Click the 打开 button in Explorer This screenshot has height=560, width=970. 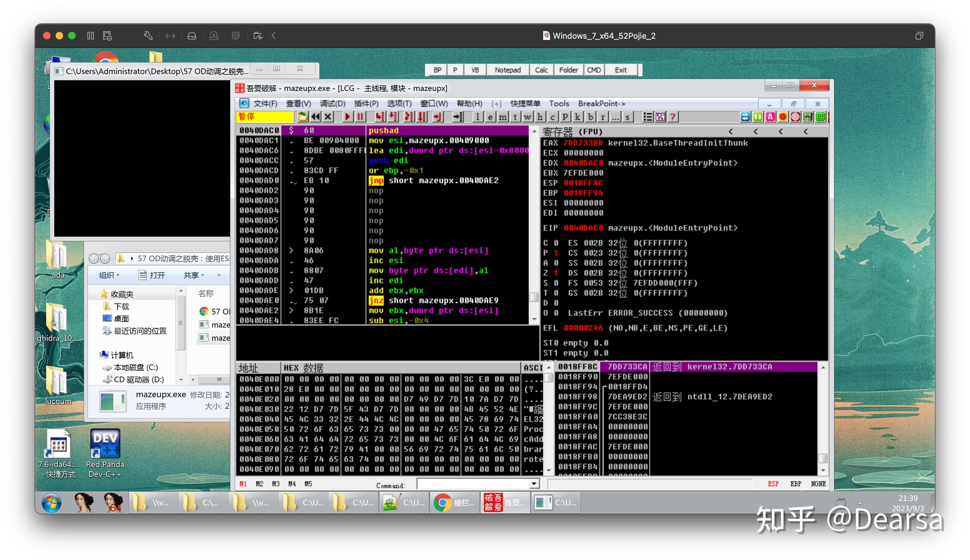(x=152, y=275)
